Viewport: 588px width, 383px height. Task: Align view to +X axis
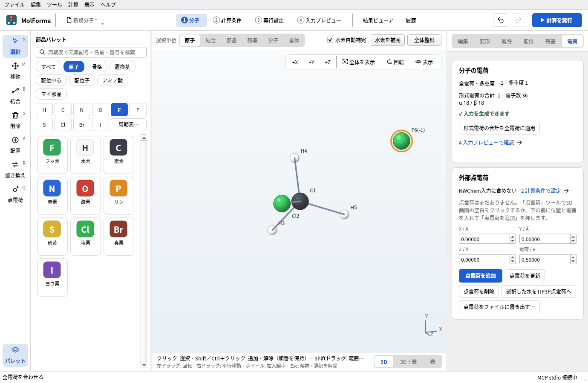pyautogui.click(x=295, y=62)
